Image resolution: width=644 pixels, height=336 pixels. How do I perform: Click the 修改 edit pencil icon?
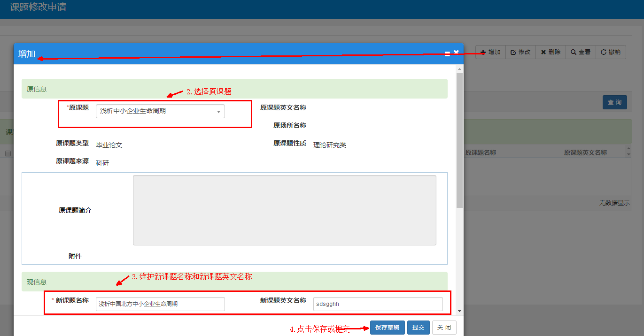click(513, 52)
